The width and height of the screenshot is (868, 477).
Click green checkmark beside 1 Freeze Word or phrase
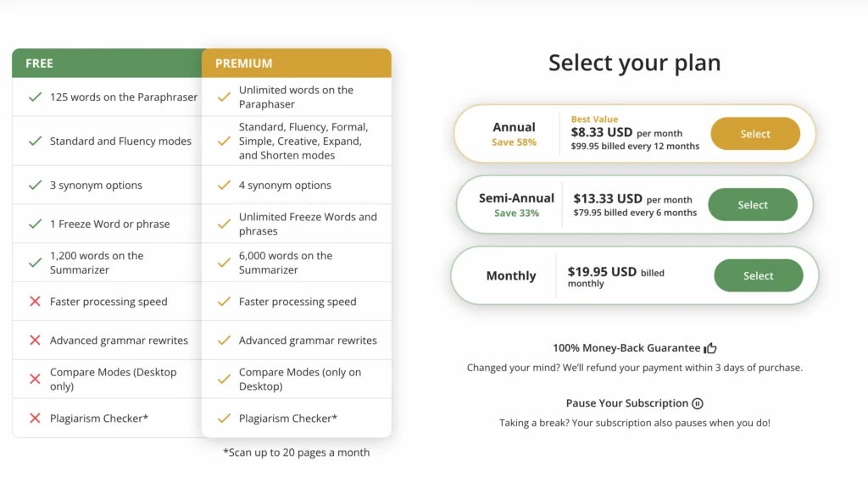click(35, 225)
